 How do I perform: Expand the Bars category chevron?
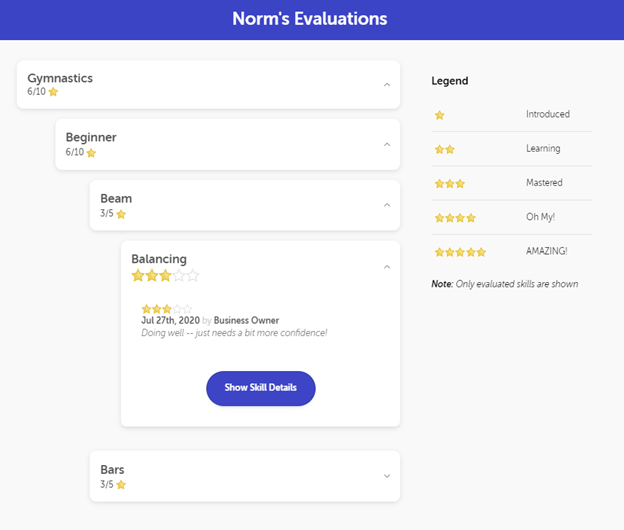coord(387,476)
